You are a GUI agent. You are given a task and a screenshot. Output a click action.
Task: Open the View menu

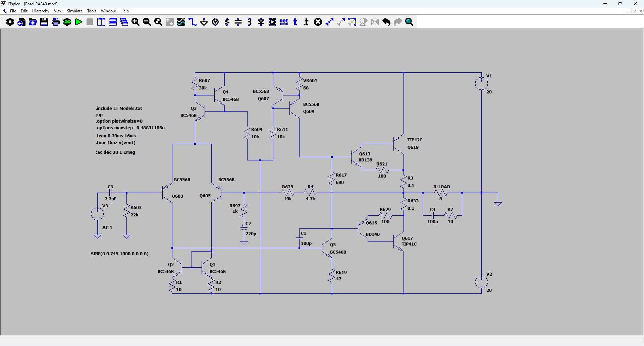[x=58, y=11]
